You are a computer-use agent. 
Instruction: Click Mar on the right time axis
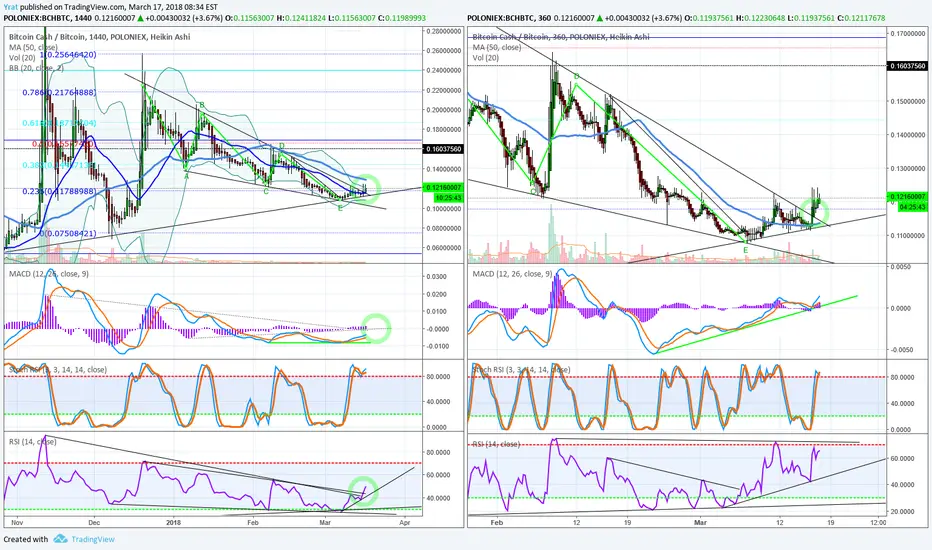pos(701,523)
